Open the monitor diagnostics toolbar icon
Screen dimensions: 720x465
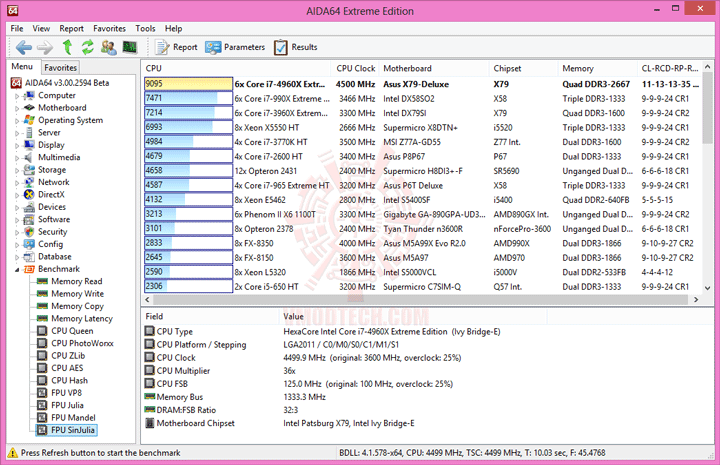pyautogui.click(x=130, y=47)
